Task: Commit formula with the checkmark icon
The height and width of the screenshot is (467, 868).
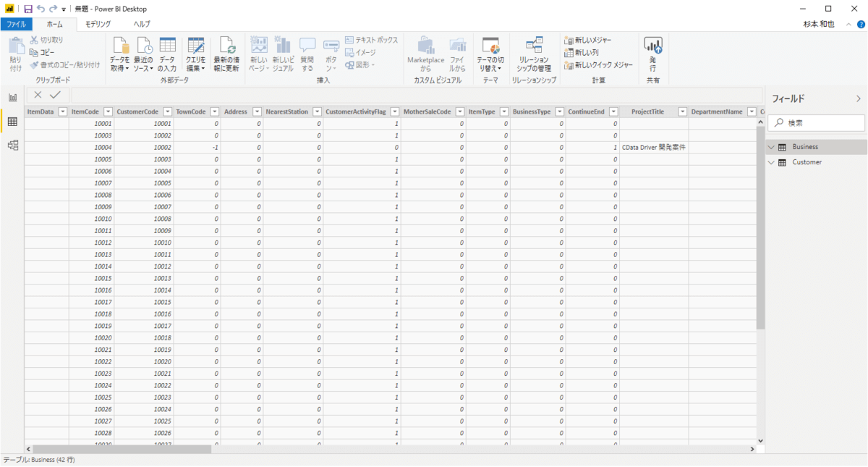Action: click(x=55, y=95)
